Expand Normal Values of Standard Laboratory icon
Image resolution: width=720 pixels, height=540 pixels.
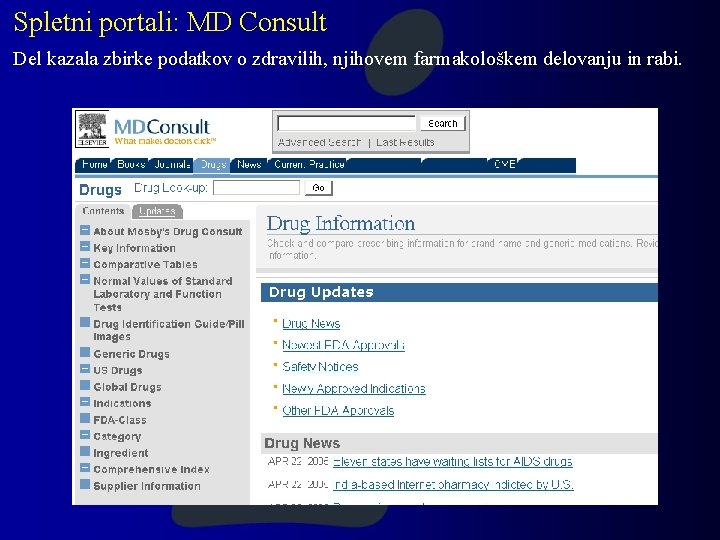point(85,279)
